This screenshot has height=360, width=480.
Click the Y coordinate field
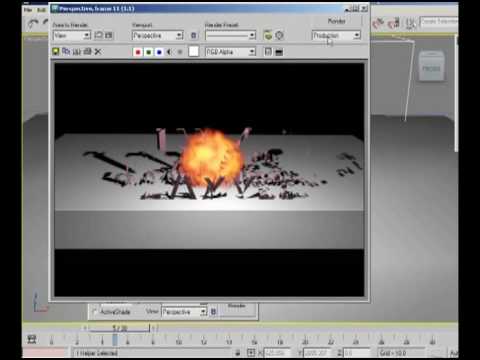point(316,353)
